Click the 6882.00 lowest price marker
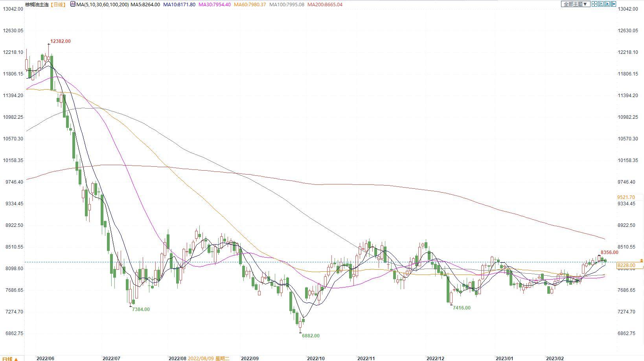644x361 pixels. coord(311,336)
